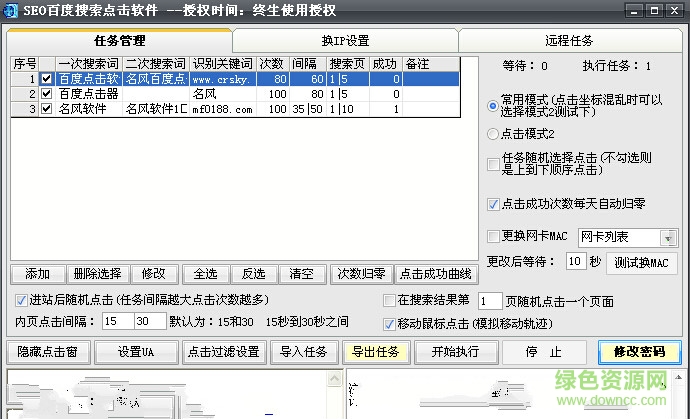The width and height of the screenshot is (690, 419).
Task: Click the 次数归零 button
Action: (362, 274)
